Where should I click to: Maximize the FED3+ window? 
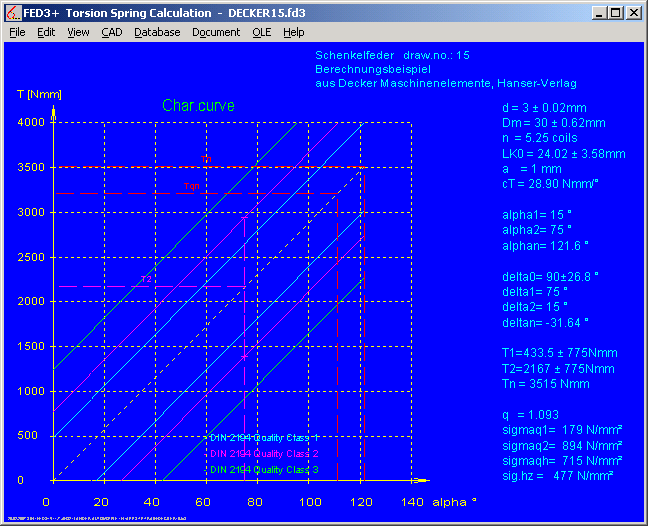coord(616,13)
